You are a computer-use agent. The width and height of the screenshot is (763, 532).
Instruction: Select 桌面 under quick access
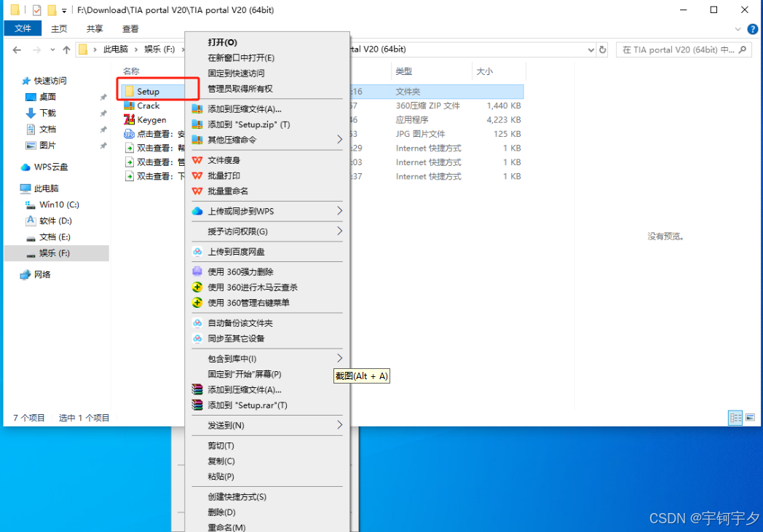click(48, 97)
